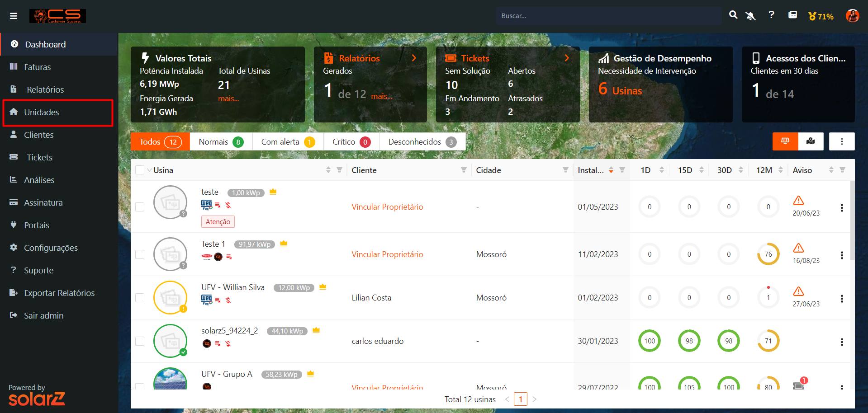Image resolution: width=868 pixels, height=413 pixels.
Task: Open the filter for the Cliente column
Action: (x=464, y=170)
